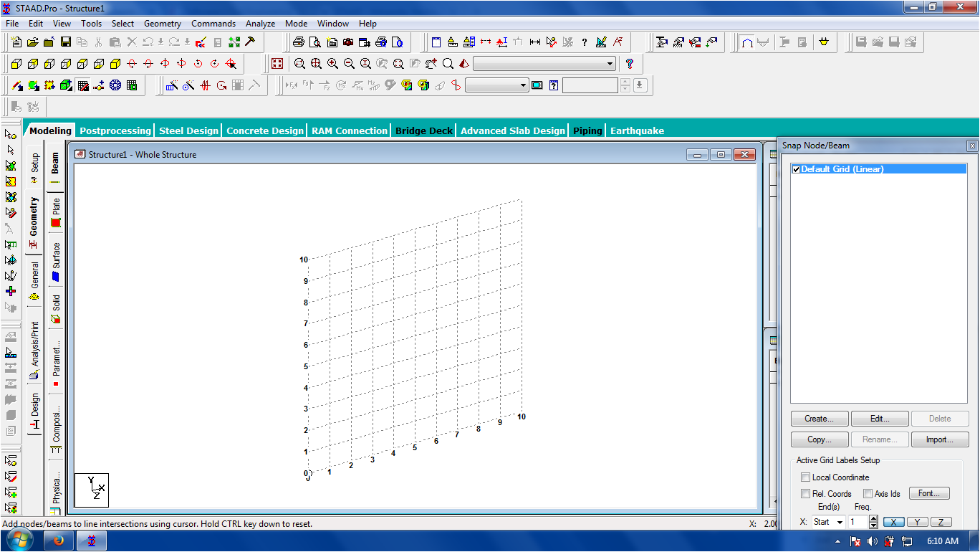Viewport: 980px width, 552px height.
Task: Click the green Add Plate icon
Action: [33, 85]
